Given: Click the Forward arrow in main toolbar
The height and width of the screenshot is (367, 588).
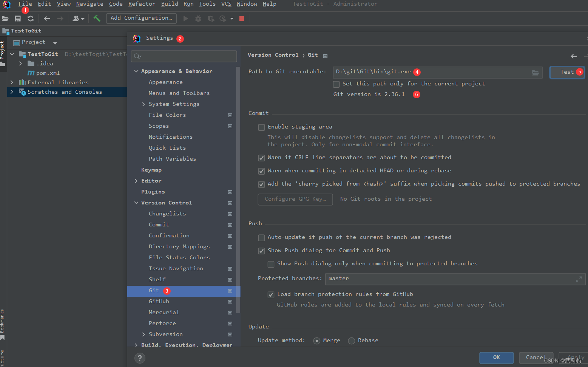Looking at the screenshot, I should 60,19.
